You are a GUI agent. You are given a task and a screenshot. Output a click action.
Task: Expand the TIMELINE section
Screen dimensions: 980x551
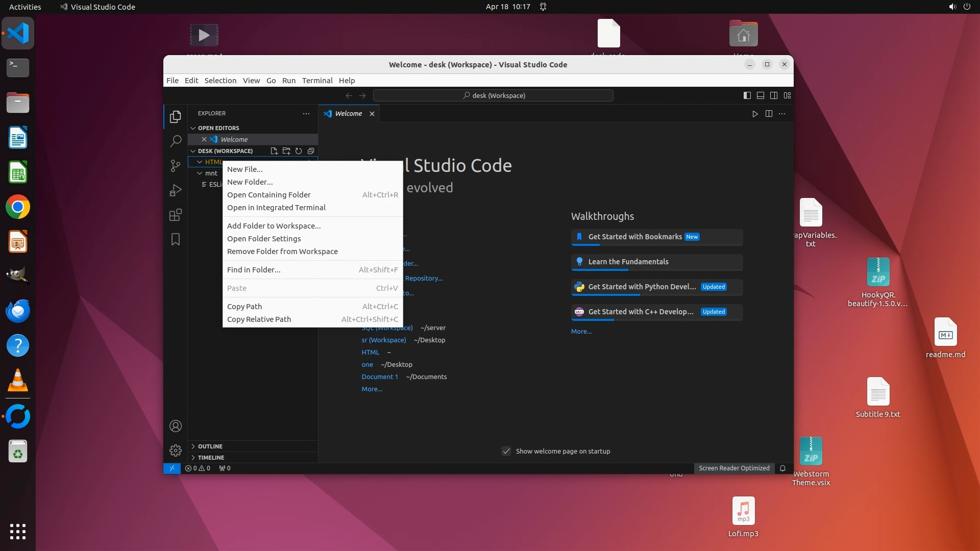[x=211, y=458]
